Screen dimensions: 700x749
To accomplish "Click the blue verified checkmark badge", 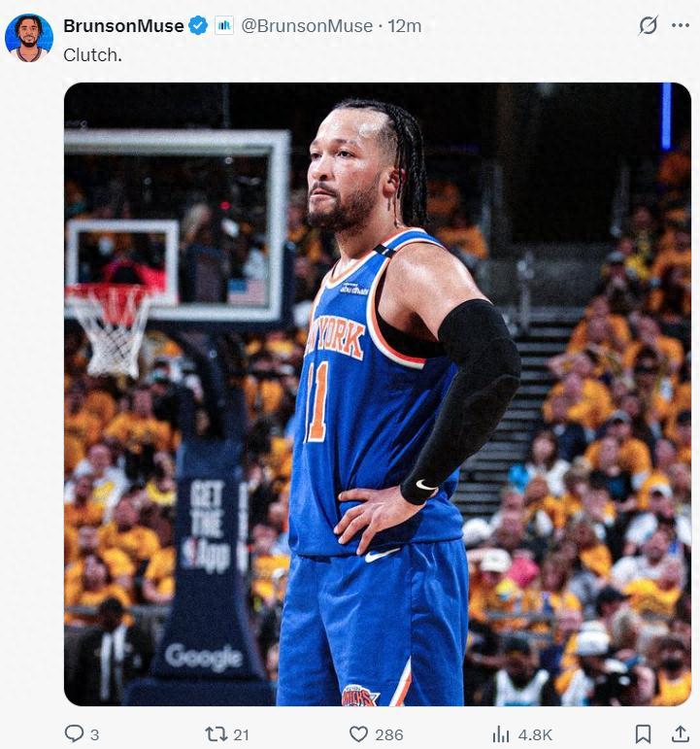I will [x=198, y=26].
